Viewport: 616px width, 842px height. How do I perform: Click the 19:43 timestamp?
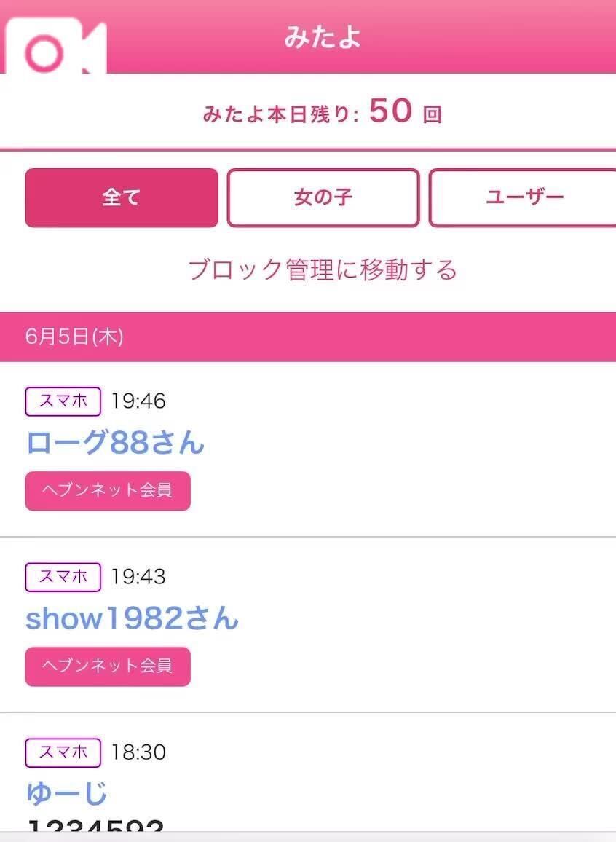pos(138,577)
